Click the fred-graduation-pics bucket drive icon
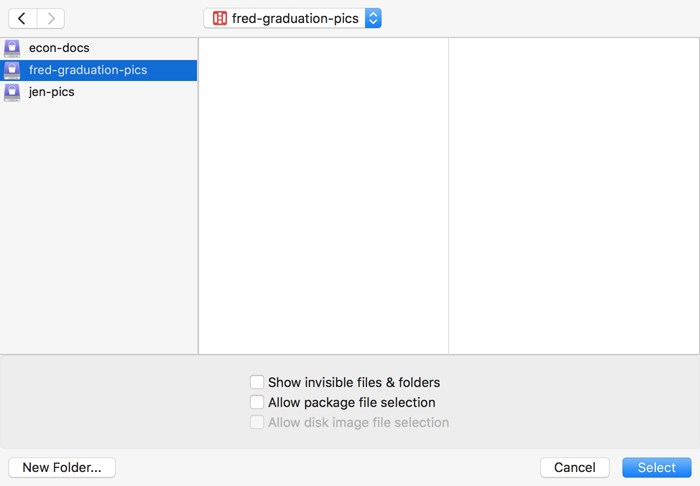The image size is (700, 486). click(x=12, y=71)
